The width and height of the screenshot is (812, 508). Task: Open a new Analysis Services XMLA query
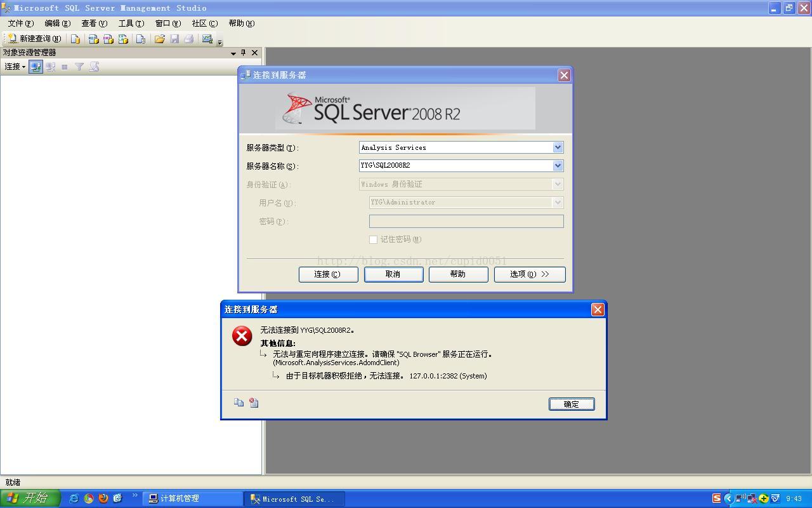(123, 39)
